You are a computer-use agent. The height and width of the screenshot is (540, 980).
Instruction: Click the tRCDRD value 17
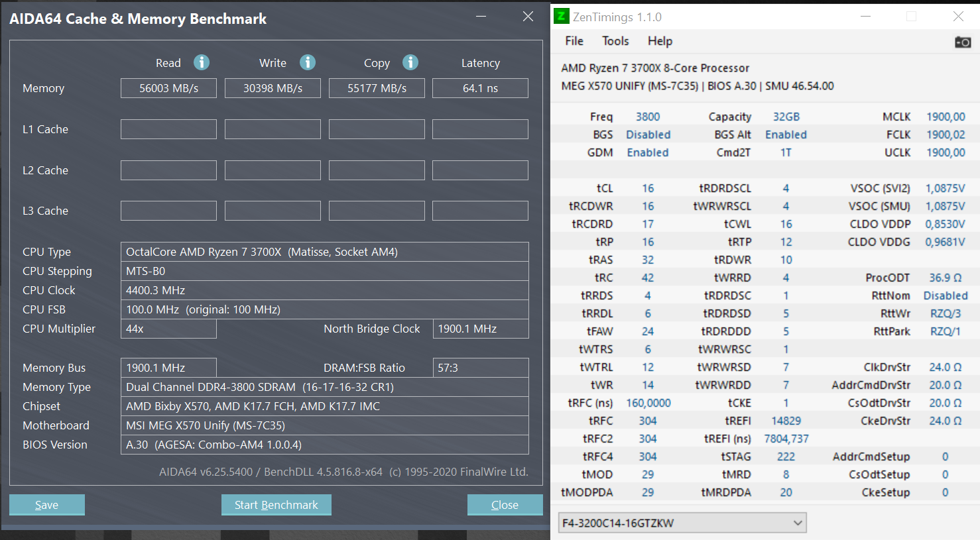(648, 224)
